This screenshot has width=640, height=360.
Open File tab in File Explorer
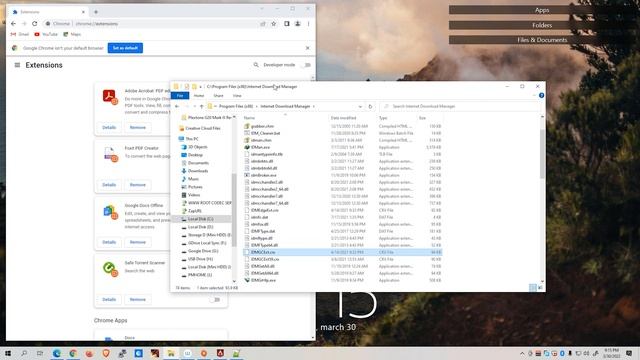tap(180, 96)
